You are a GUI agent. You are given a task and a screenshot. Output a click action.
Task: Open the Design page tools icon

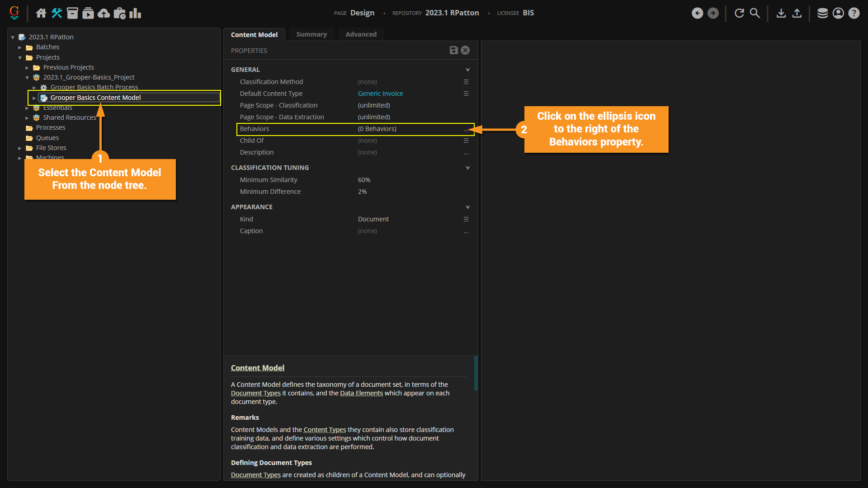pos(57,13)
